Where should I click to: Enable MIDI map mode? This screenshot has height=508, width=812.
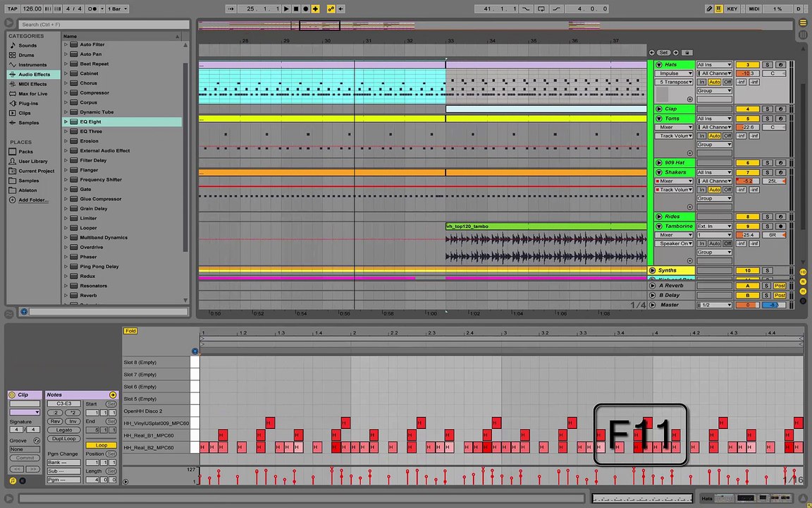(x=754, y=8)
